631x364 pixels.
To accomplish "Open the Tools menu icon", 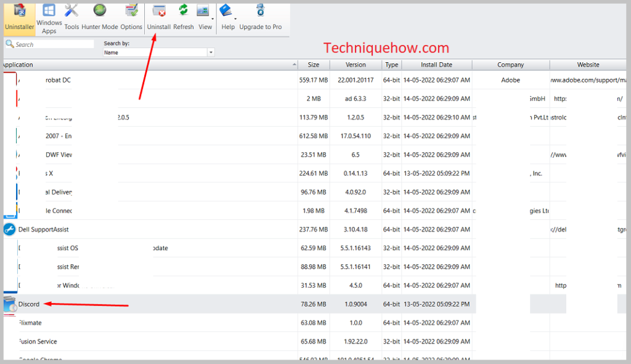I will 71,17.
